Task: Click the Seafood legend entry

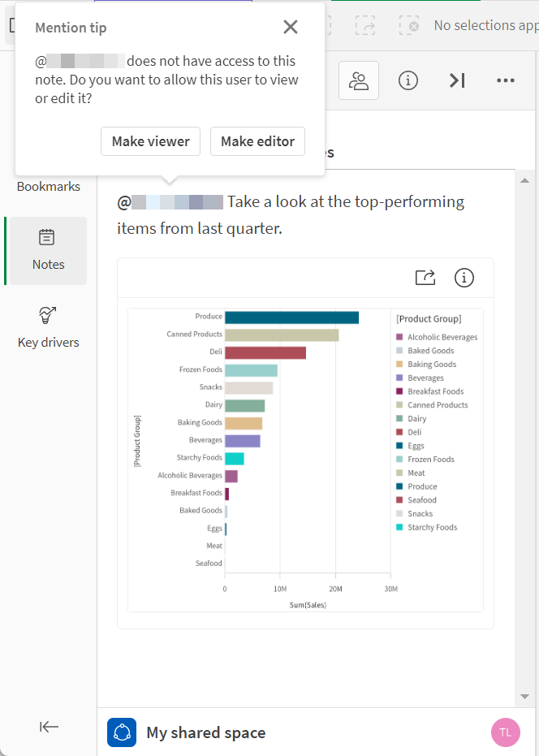Action: coord(416,500)
